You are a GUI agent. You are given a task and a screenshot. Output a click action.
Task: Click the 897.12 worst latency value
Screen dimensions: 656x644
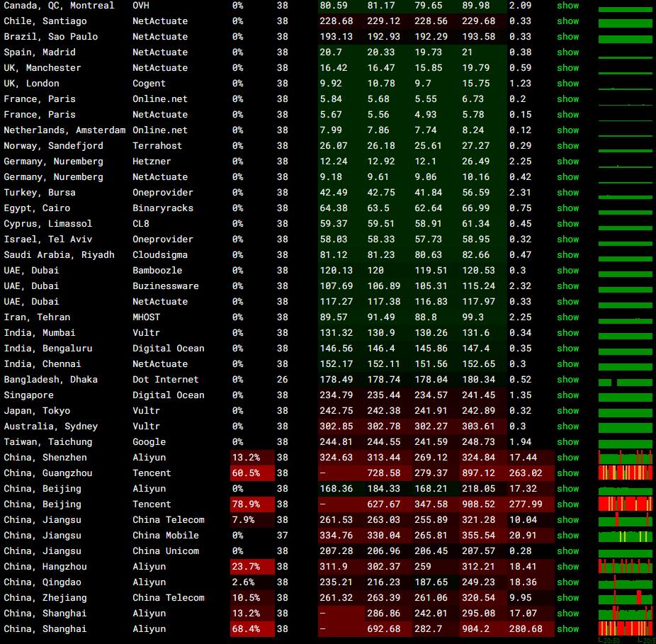[479, 473]
